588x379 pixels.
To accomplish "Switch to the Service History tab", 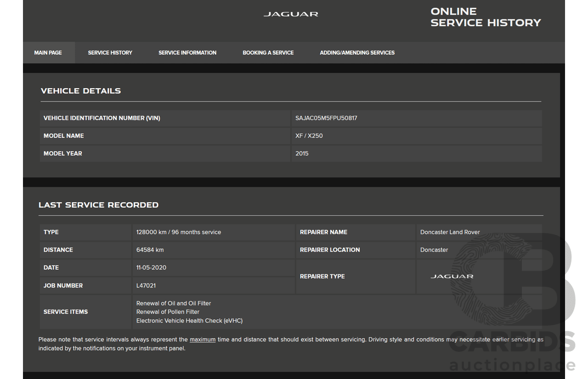I will 110,53.
